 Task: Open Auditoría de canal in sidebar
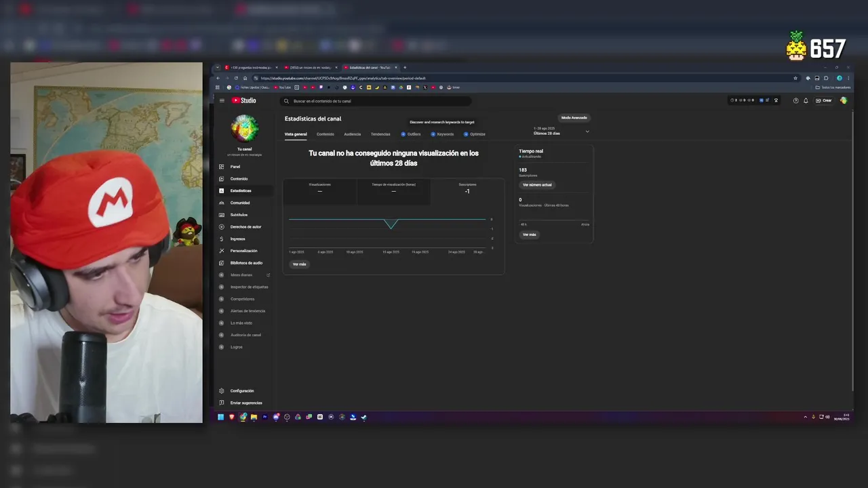pyautogui.click(x=245, y=335)
